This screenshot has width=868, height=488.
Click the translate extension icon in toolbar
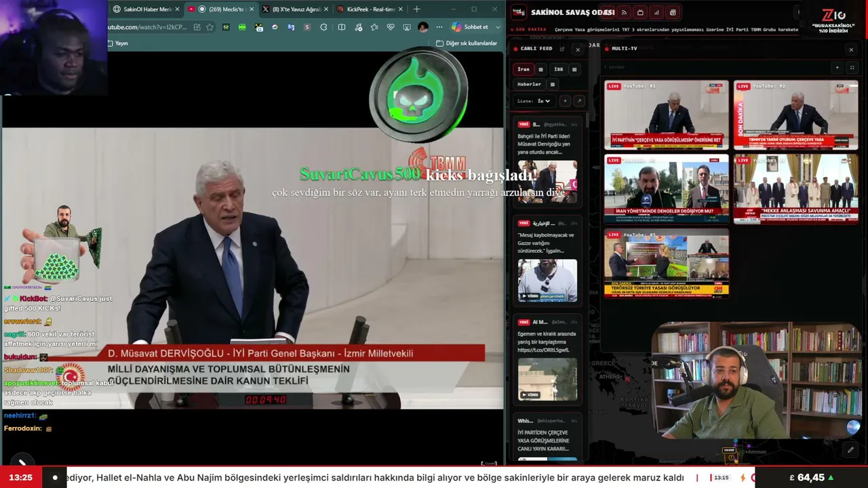point(291,27)
